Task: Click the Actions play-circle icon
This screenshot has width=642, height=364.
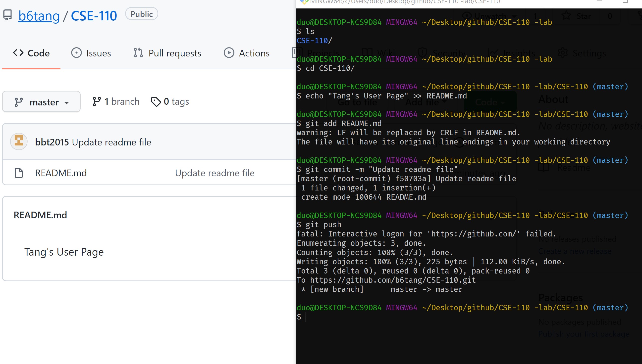Action: click(229, 53)
